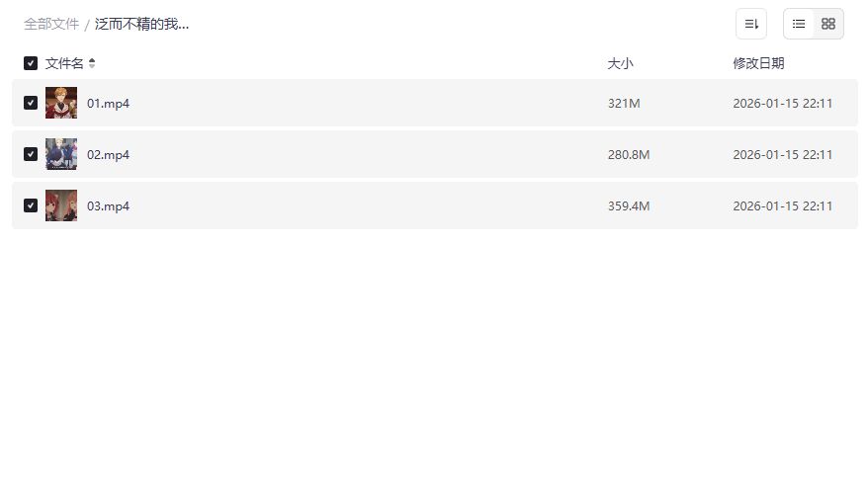Open the sort order menu icon
The image size is (868, 489).
click(x=751, y=24)
